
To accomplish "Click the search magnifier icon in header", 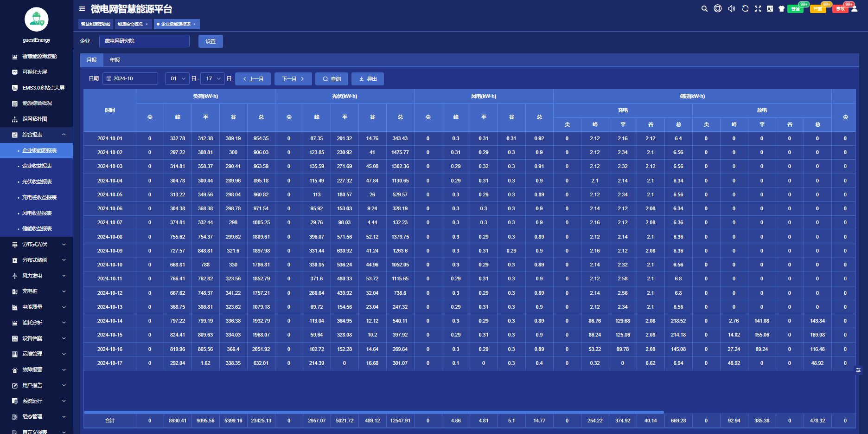I will (x=704, y=9).
